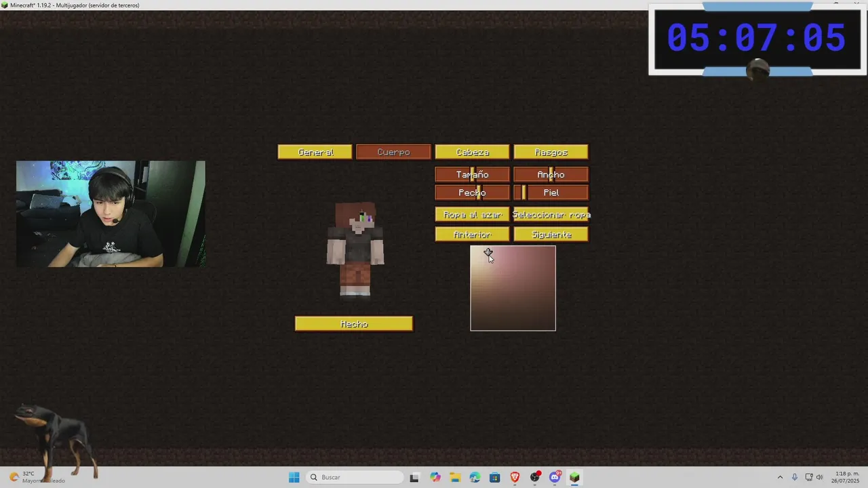Adjust the Tamaño slider
The width and height of the screenshot is (868, 488).
[x=472, y=174]
